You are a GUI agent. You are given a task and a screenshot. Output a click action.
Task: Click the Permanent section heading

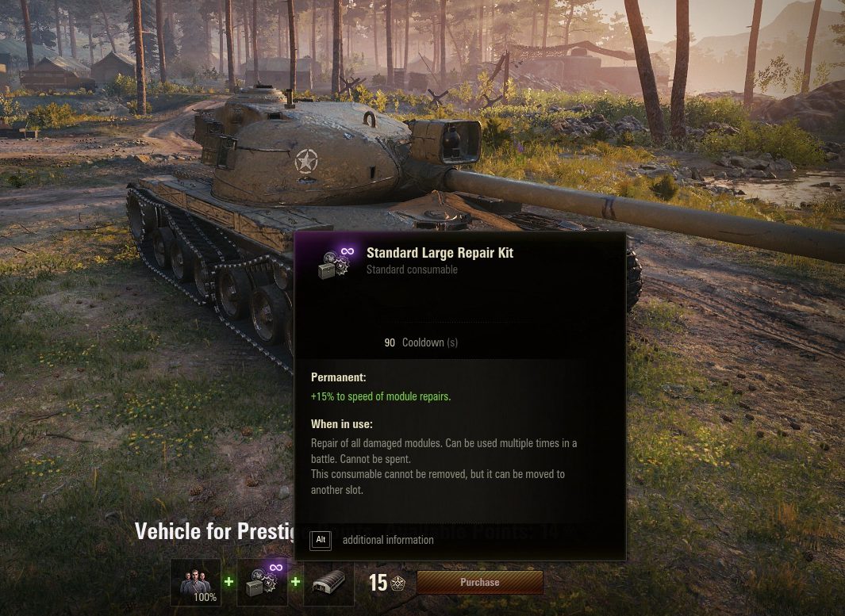pos(339,377)
